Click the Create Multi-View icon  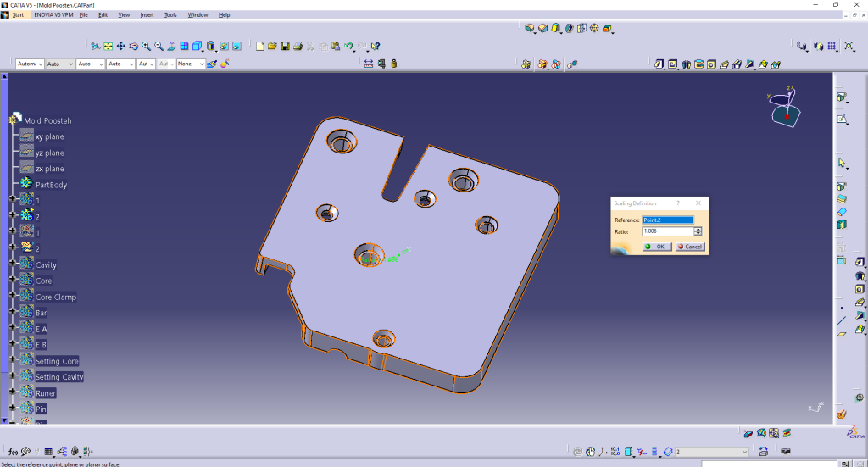click(184, 47)
